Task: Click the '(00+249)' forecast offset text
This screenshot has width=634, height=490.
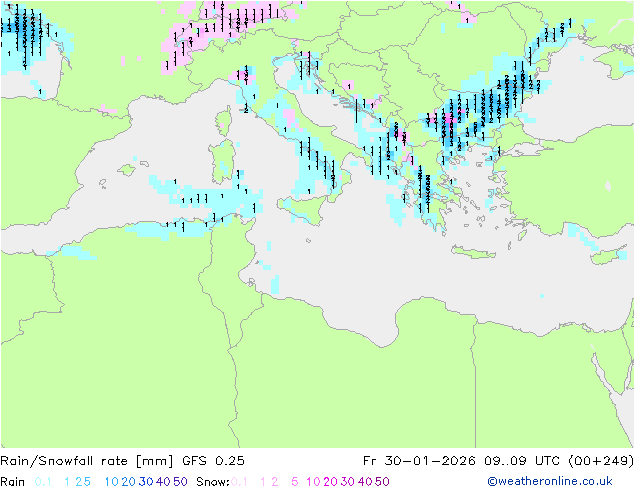Action: 601,461
